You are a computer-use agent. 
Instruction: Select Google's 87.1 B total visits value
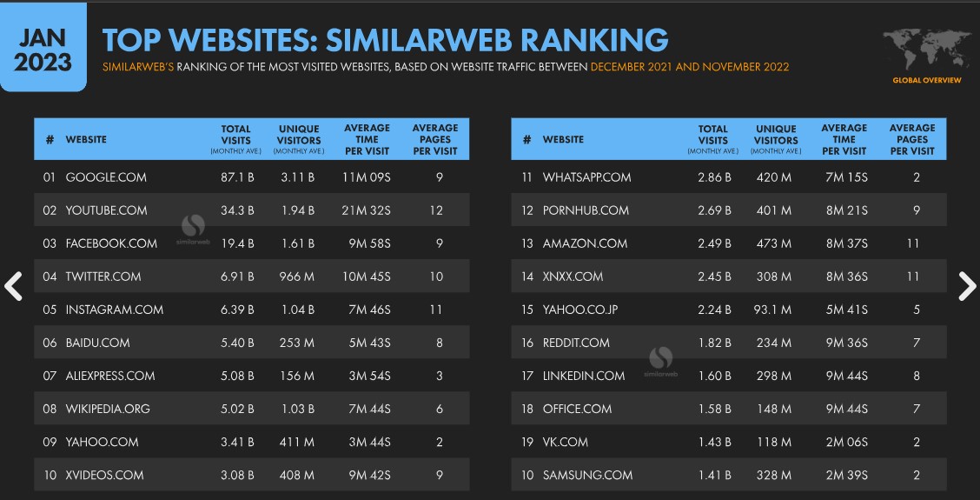pos(237,177)
